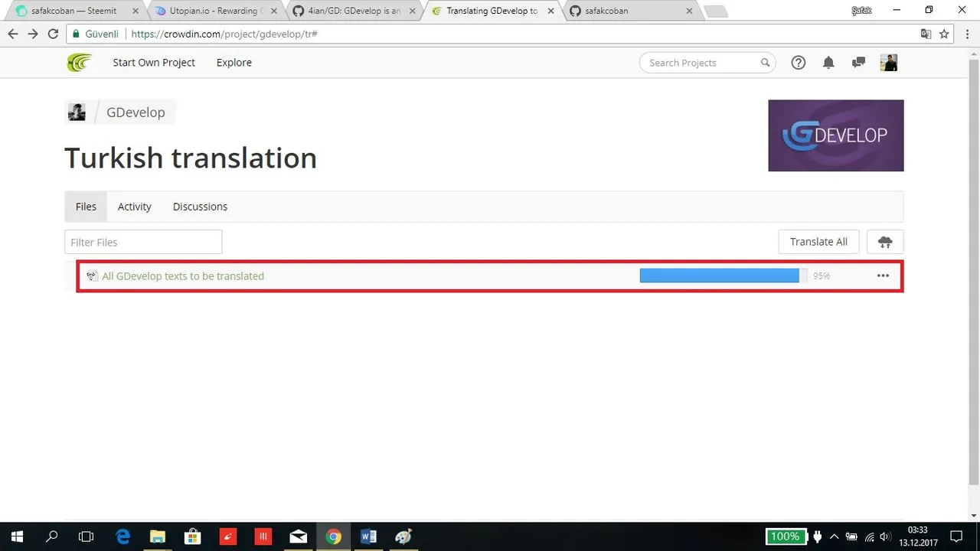Switch to the Files tab

(86, 207)
